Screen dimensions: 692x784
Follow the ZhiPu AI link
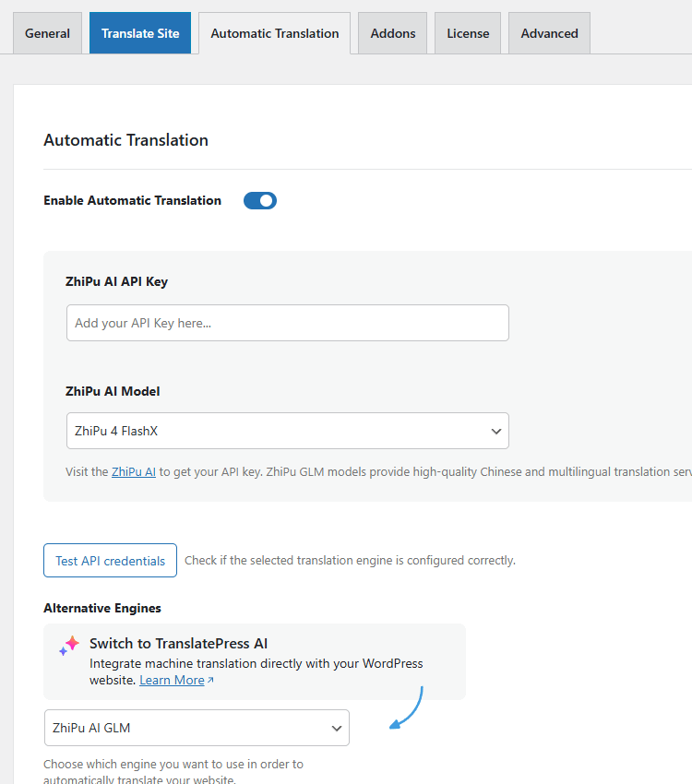point(133,471)
